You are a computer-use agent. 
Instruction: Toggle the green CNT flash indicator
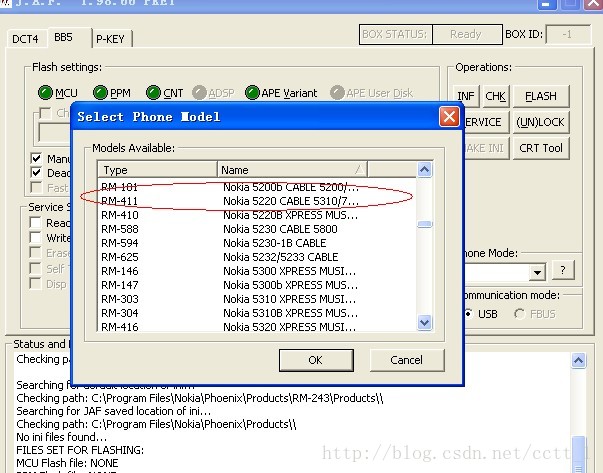coord(153,93)
